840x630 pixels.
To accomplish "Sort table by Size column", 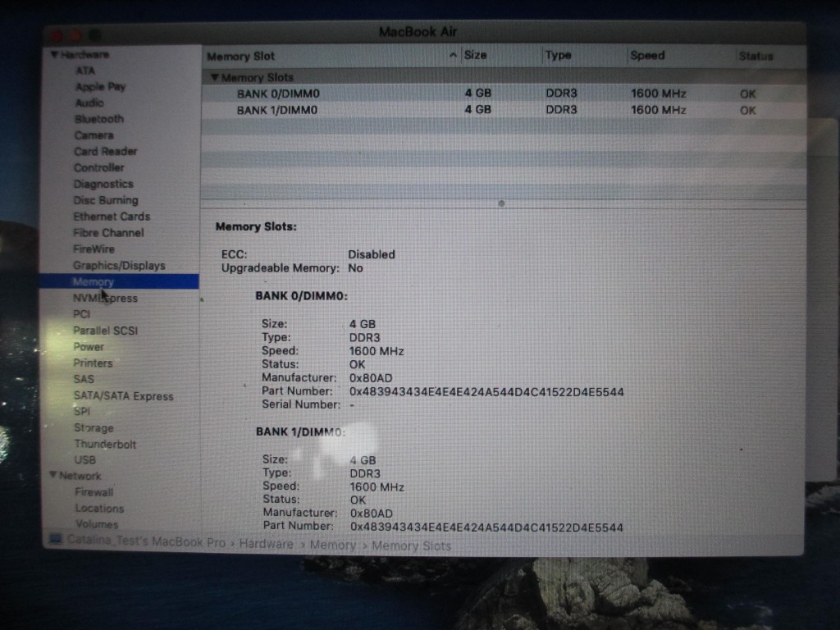I will coord(475,56).
